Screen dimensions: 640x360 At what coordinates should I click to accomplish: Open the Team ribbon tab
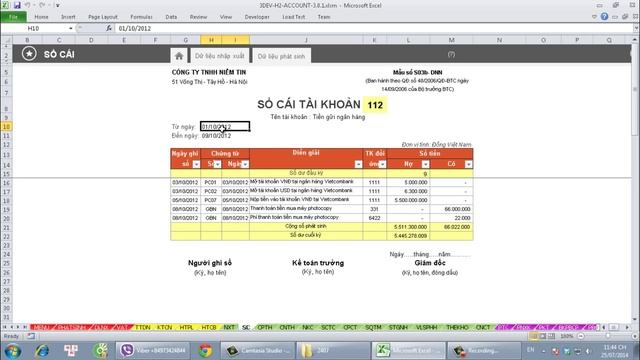[324, 17]
